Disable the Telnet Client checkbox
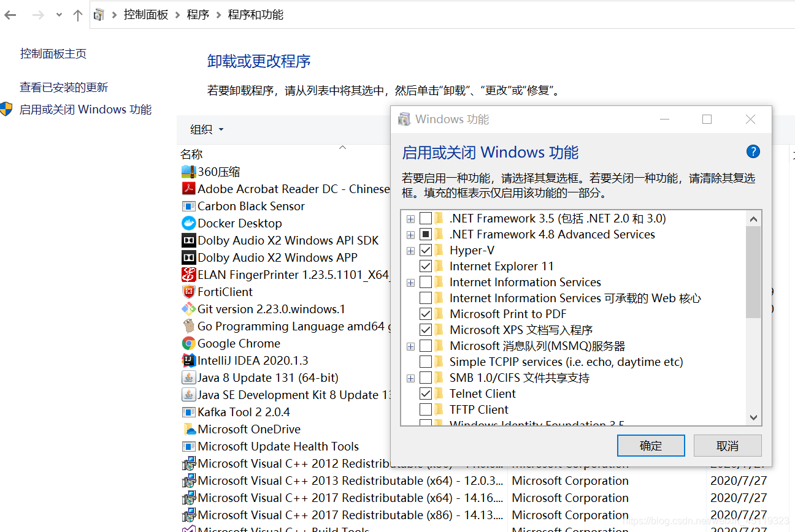Viewport: 795px width, 532px height. point(426,393)
